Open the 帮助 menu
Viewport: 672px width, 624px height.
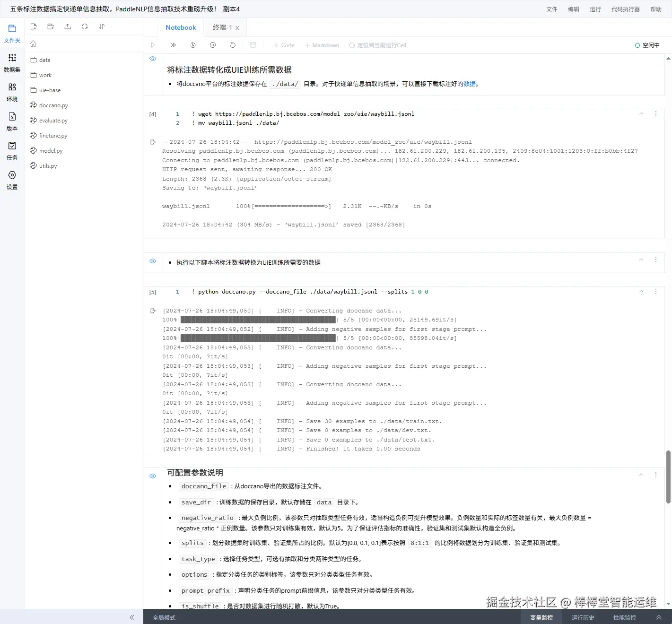pyautogui.click(x=656, y=9)
